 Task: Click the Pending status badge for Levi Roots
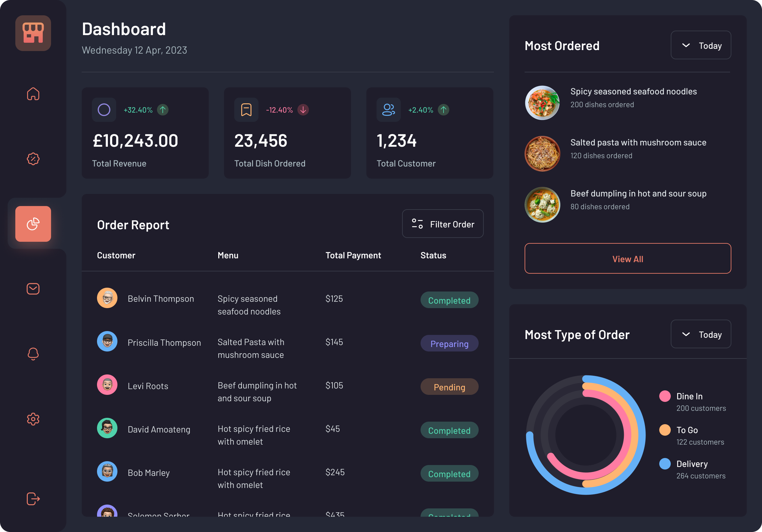click(x=449, y=387)
